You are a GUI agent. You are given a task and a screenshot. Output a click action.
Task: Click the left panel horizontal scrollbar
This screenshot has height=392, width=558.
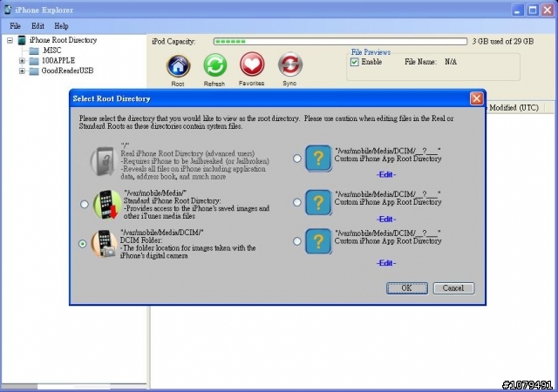[74, 386]
